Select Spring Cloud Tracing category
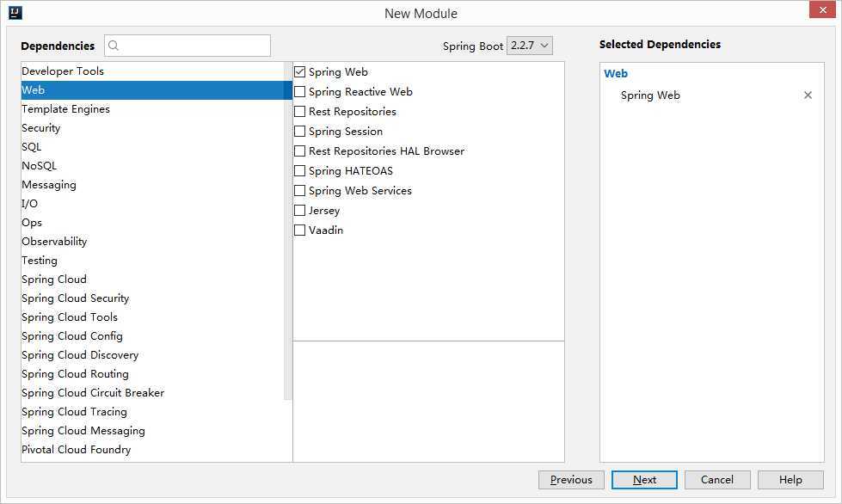842x504 pixels. click(x=152, y=412)
